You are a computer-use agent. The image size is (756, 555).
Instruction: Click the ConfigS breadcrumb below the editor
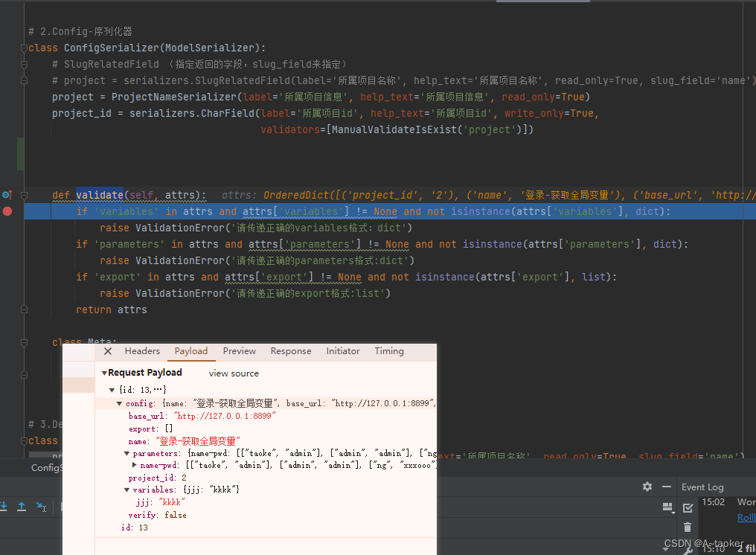[46, 468]
